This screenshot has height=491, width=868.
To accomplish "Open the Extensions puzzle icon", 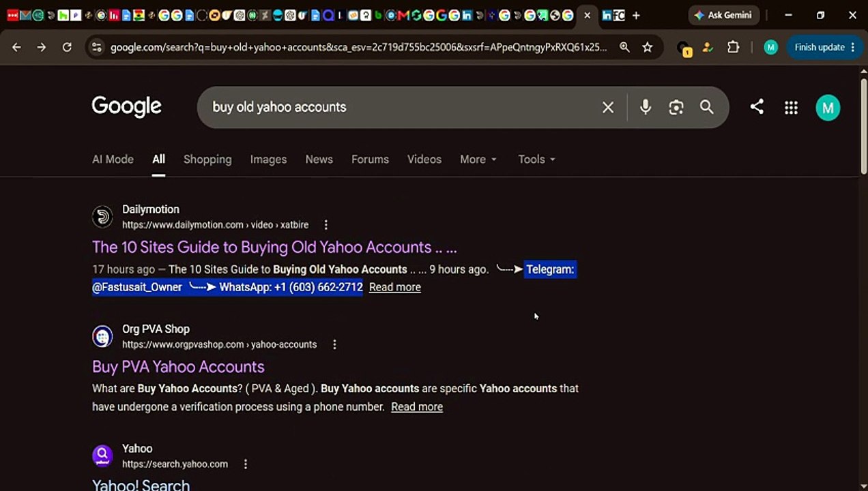I will (x=733, y=47).
